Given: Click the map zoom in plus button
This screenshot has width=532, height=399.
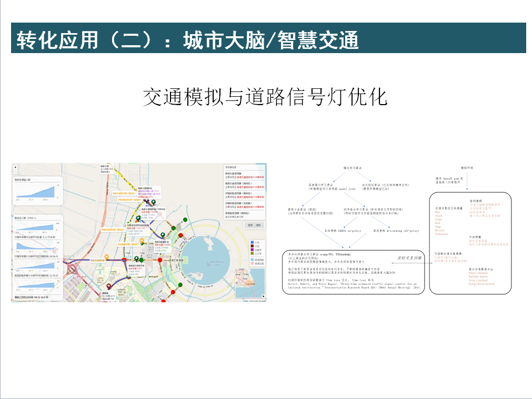Looking at the screenshot, I should coord(15,168).
